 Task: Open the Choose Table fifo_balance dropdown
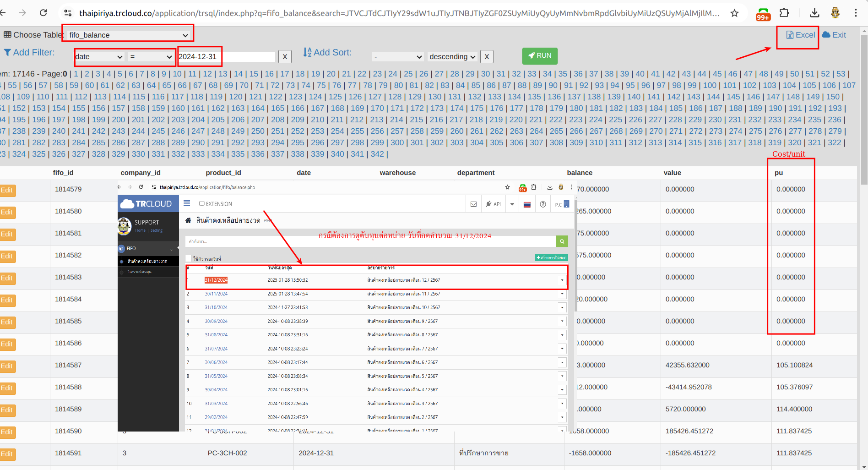click(x=128, y=35)
